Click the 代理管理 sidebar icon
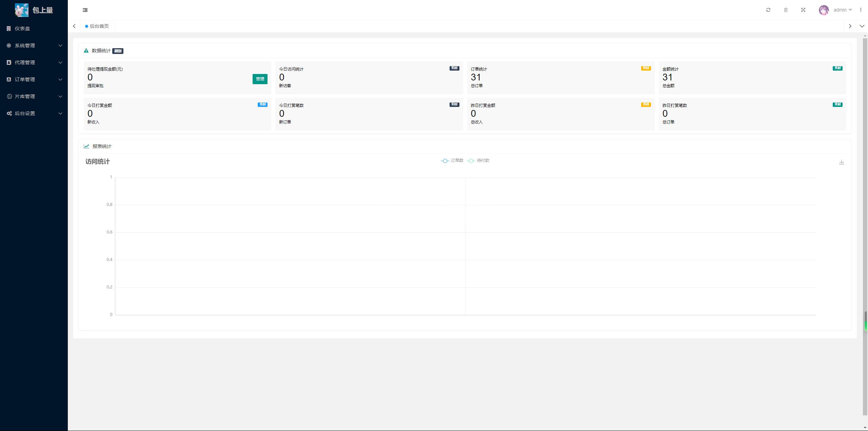The width and height of the screenshot is (868, 431). coord(9,62)
